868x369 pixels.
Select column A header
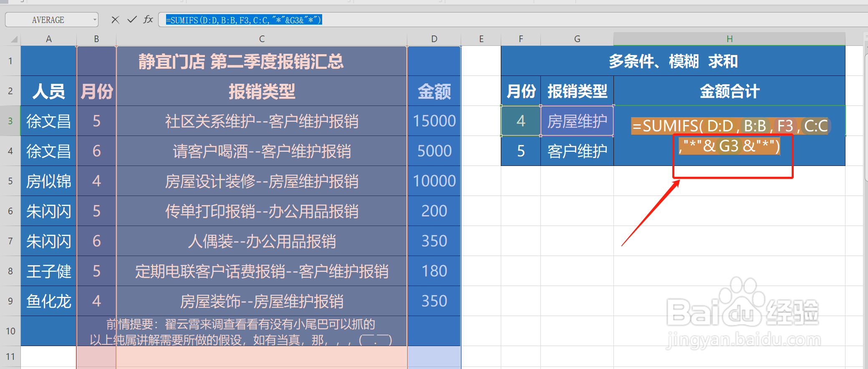[48, 39]
